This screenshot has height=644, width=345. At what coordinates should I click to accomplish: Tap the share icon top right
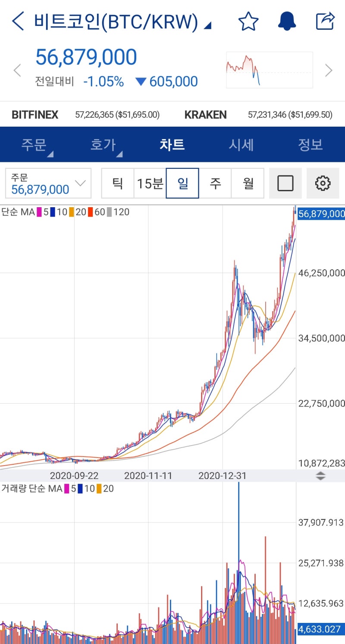(325, 20)
